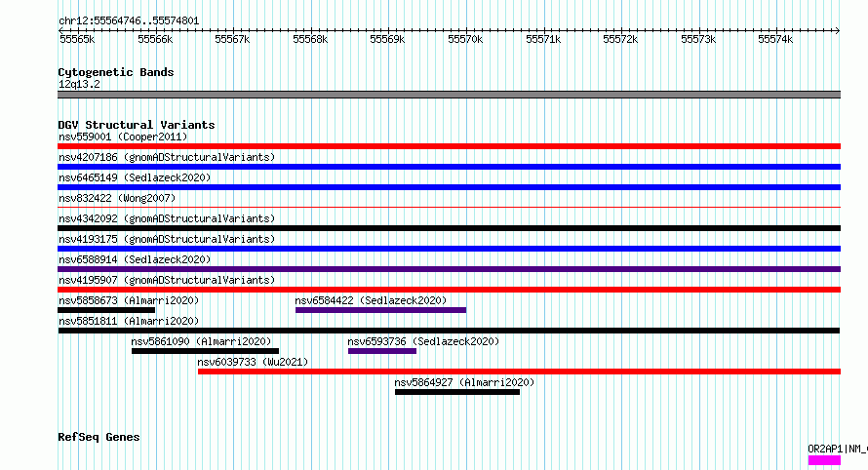Select the short black nsv5858673 bar

click(106, 310)
